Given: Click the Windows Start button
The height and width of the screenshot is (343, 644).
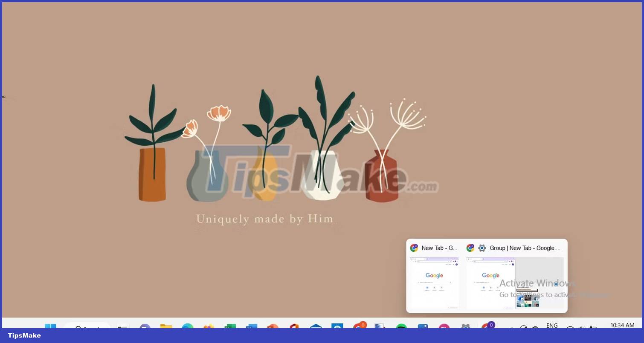Looking at the screenshot, I should pyautogui.click(x=51, y=328).
